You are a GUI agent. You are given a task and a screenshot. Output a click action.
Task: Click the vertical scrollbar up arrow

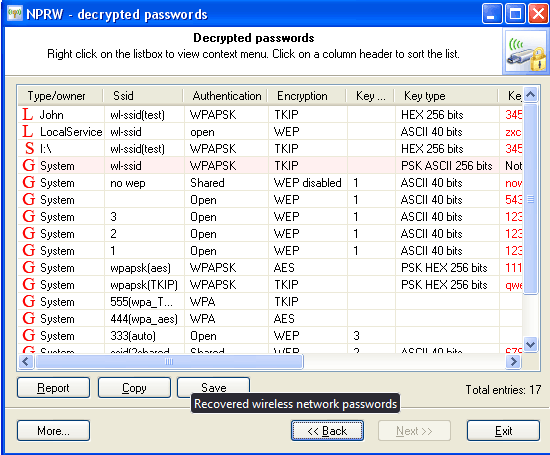pyautogui.click(x=530, y=95)
